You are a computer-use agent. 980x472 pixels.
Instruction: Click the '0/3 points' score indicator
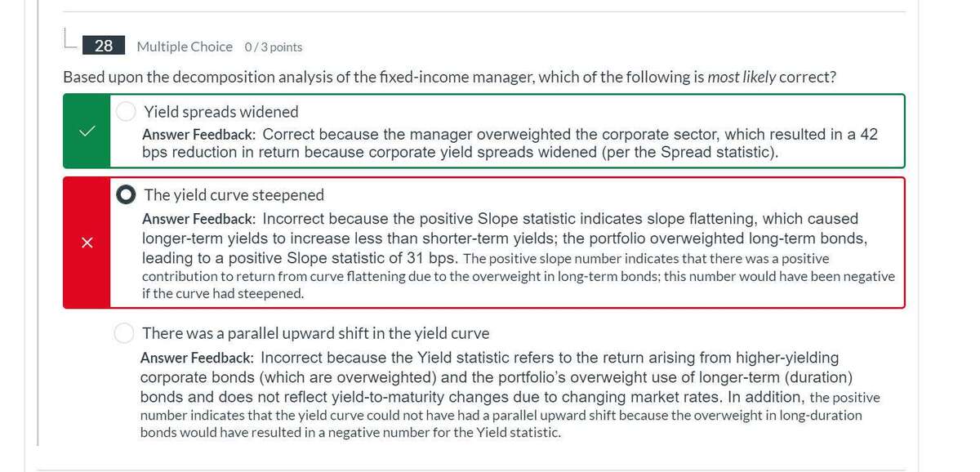tap(274, 47)
